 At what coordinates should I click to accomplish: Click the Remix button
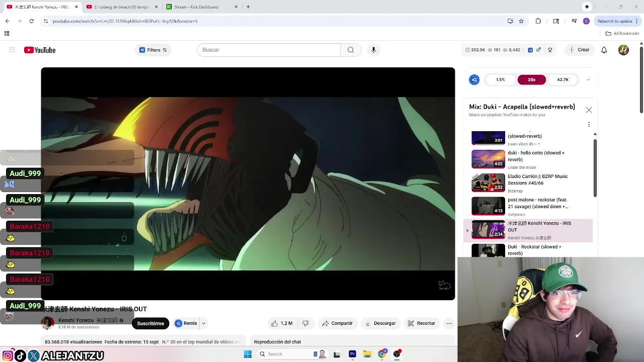pos(186,323)
